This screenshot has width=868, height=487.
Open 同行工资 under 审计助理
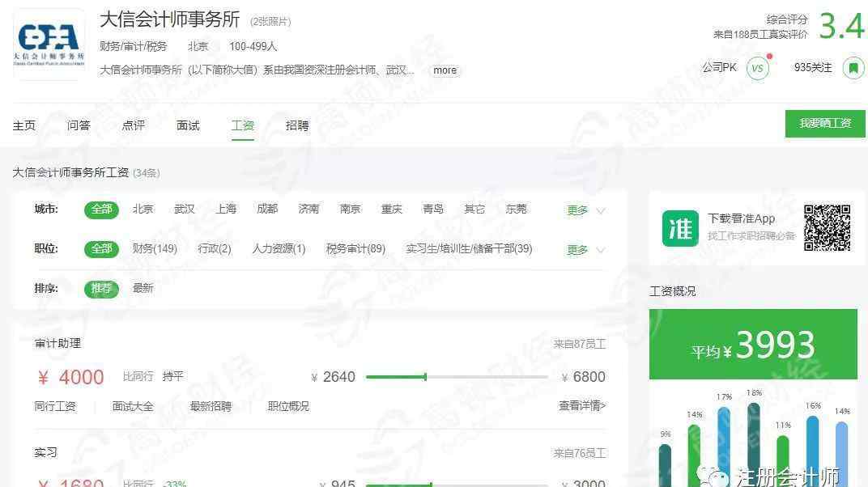pos(55,406)
